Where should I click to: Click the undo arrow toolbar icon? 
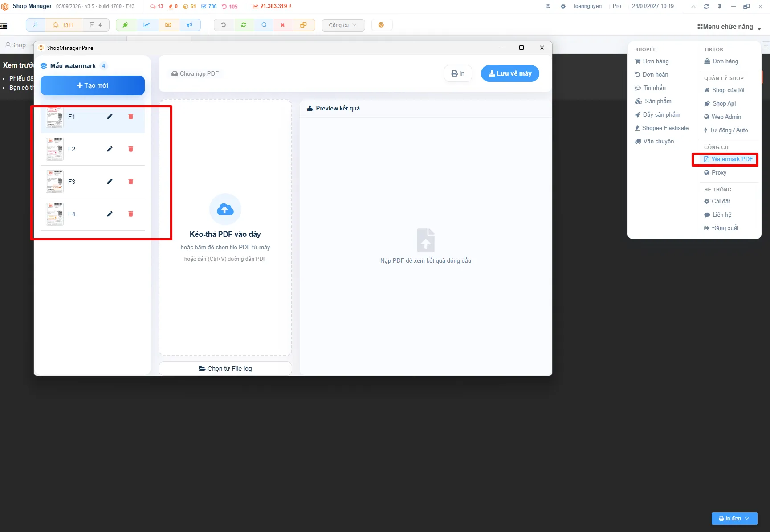coord(224,25)
